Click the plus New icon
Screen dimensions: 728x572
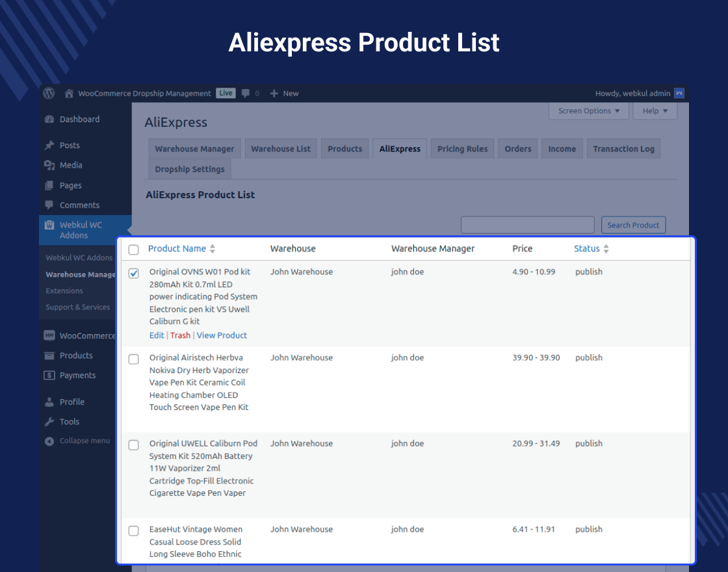274,94
